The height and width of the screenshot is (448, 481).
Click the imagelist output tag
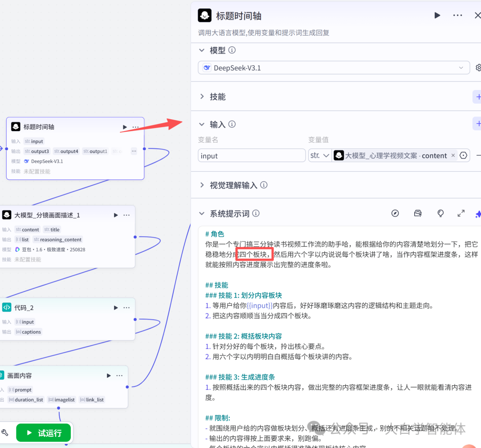(61, 400)
